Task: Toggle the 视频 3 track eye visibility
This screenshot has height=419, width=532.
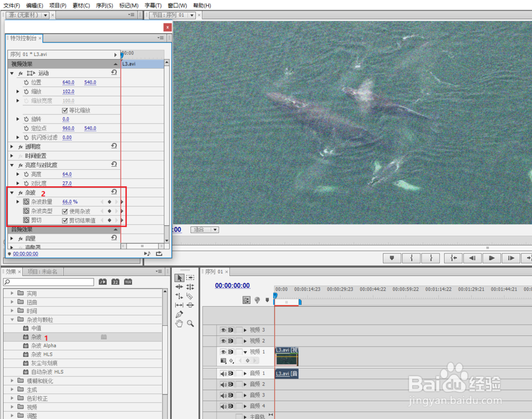Action: click(223, 330)
